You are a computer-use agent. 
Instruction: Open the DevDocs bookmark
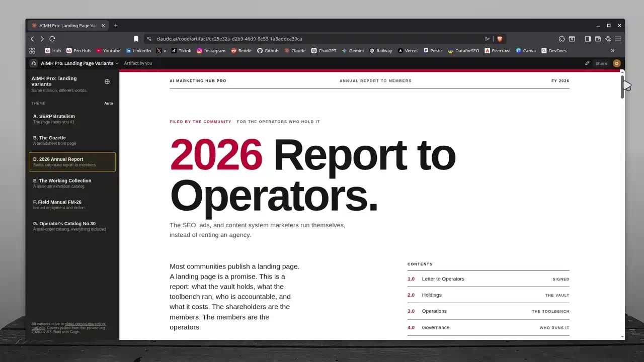pos(554,51)
